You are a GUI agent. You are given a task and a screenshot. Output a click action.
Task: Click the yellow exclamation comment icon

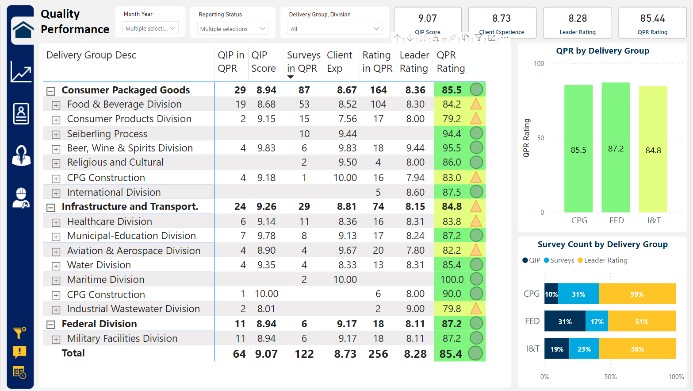[x=19, y=352]
